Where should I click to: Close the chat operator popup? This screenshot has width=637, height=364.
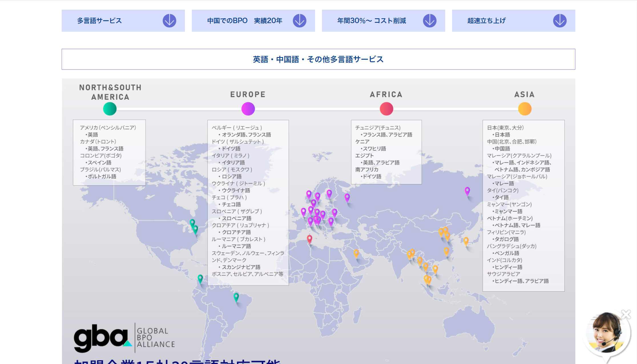click(626, 314)
